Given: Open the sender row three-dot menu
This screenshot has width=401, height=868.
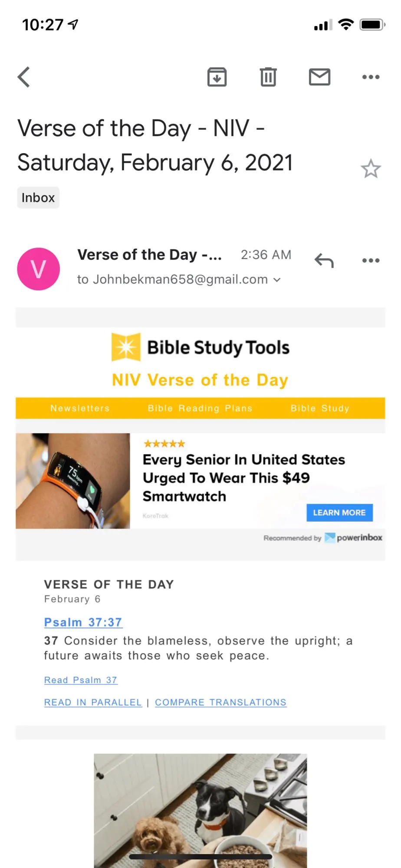Looking at the screenshot, I should click(x=371, y=260).
